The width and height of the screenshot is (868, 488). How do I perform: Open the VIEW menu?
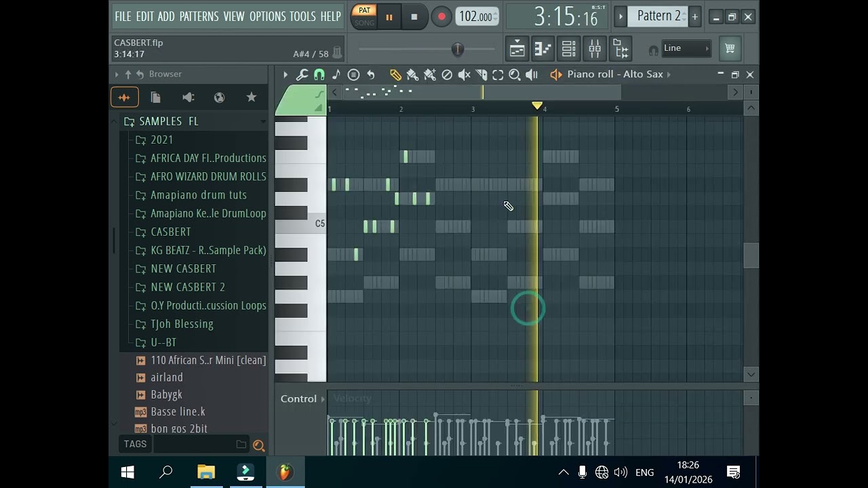[234, 16]
